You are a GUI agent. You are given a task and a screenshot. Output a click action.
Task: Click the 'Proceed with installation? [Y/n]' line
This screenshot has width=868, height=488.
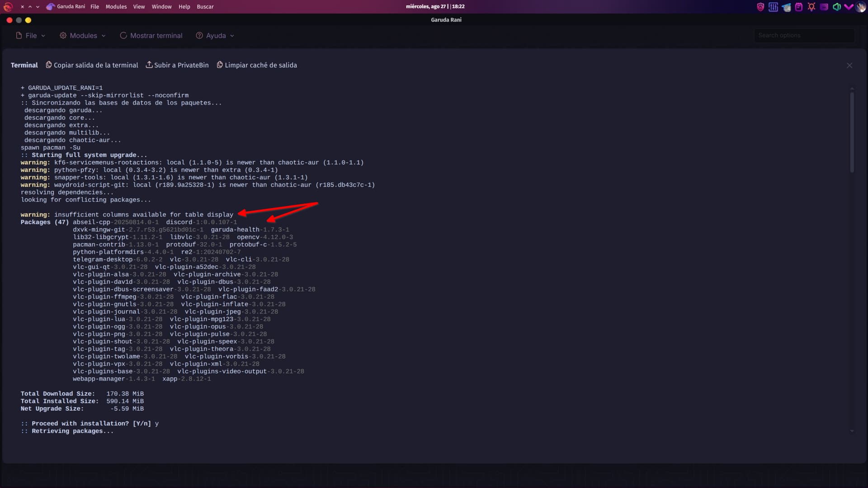tap(90, 424)
